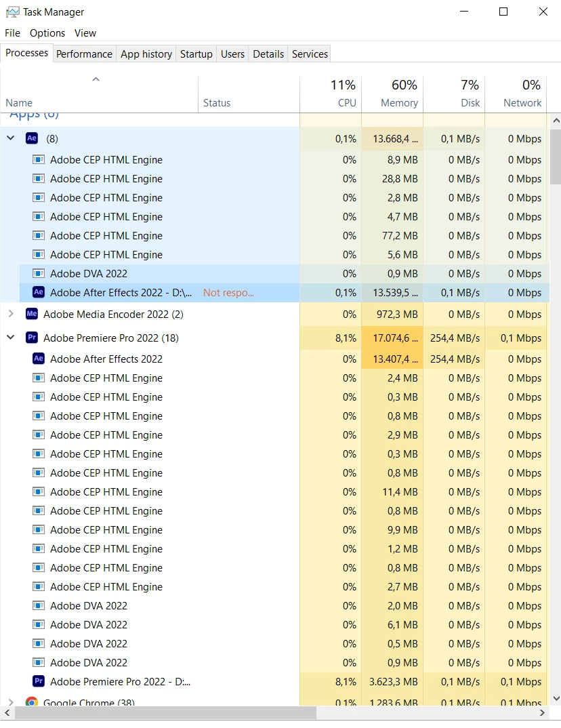Click the vertical scrollbar up arrow
Image resolution: width=561 pixels, height=728 pixels.
[556, 120]
